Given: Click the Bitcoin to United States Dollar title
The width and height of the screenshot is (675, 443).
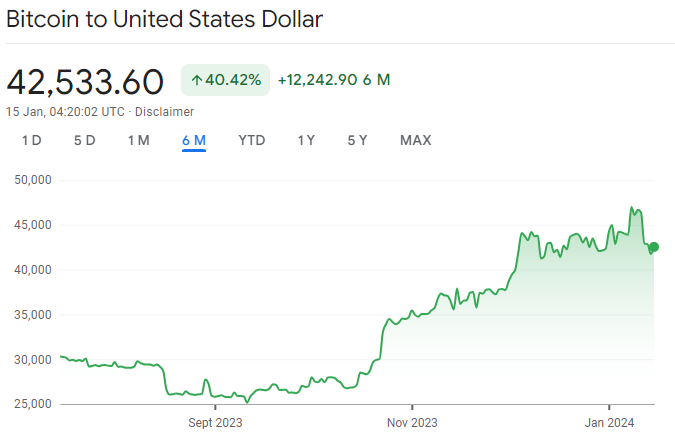Looking at the screenshot, I should (x=165, y=20).
